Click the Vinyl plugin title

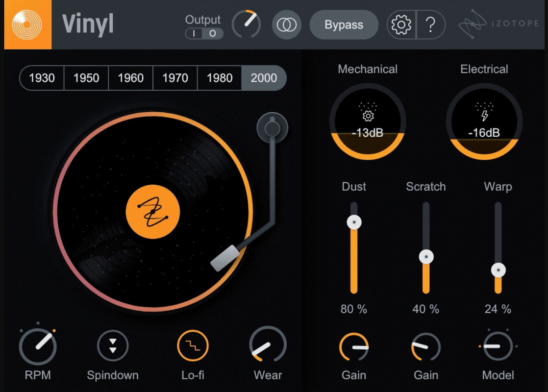pos(88,24)
